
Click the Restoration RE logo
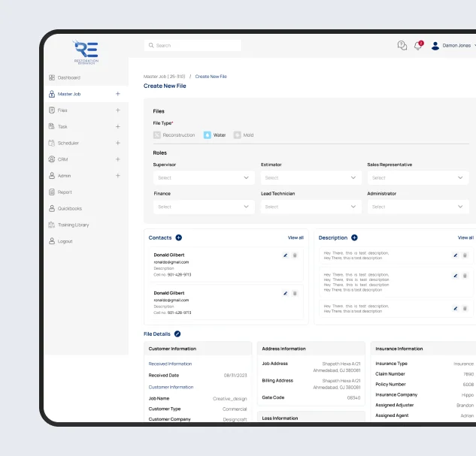(86, 52)
